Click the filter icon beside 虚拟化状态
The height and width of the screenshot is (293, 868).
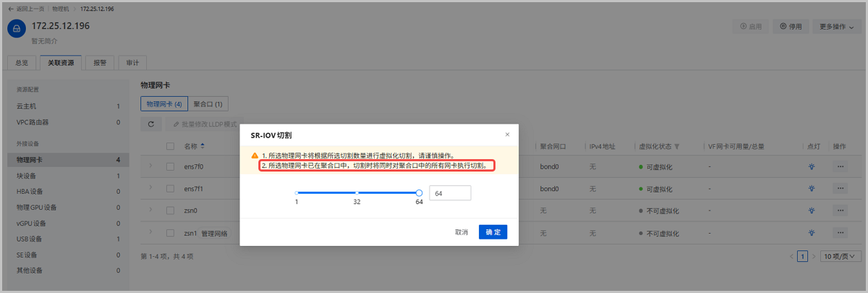coord(677,147)
